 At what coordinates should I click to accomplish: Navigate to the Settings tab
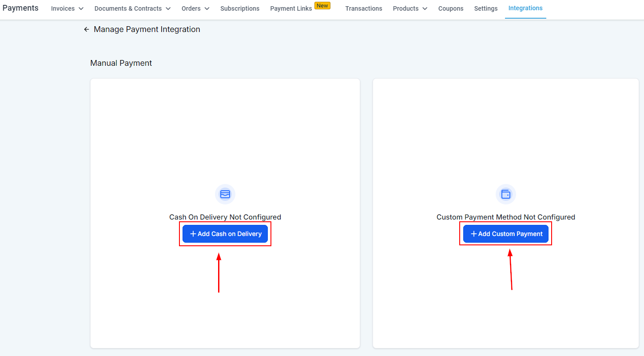(485, 8)
